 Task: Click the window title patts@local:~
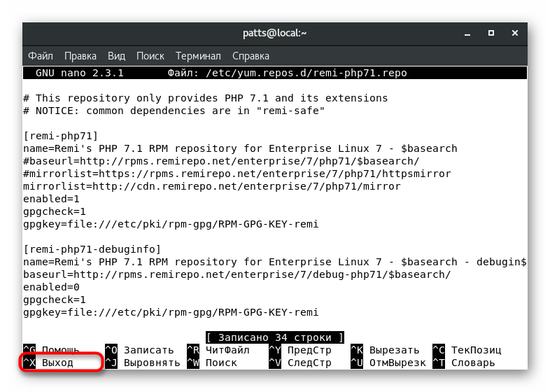[x=274, y=33]
